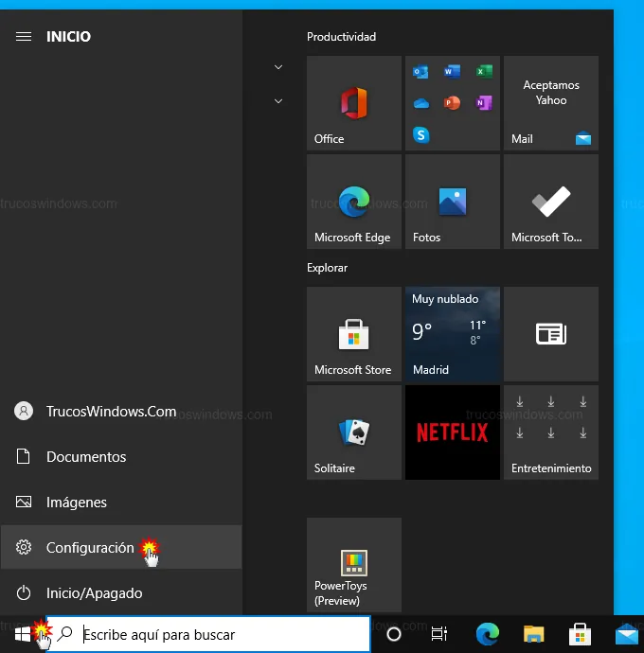Open the Fotos app tile
The width and height of the screenshot is (644, 653).
point(452,202)
